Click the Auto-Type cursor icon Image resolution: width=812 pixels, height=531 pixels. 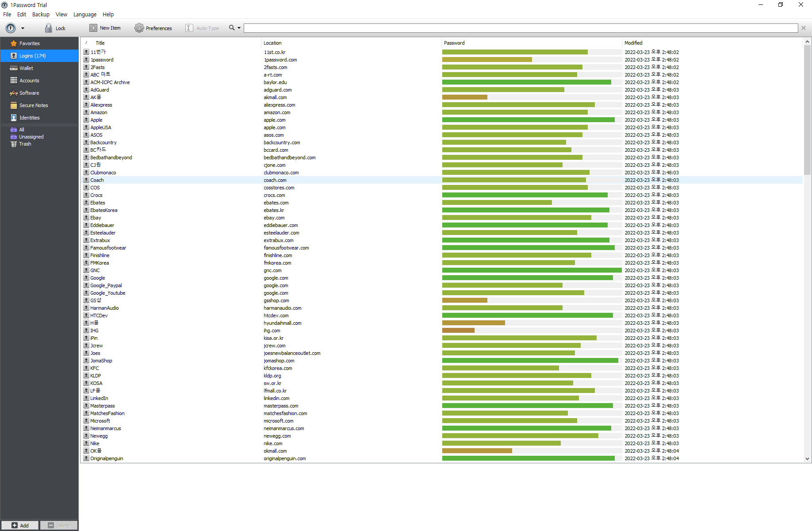tap(189, 28)
